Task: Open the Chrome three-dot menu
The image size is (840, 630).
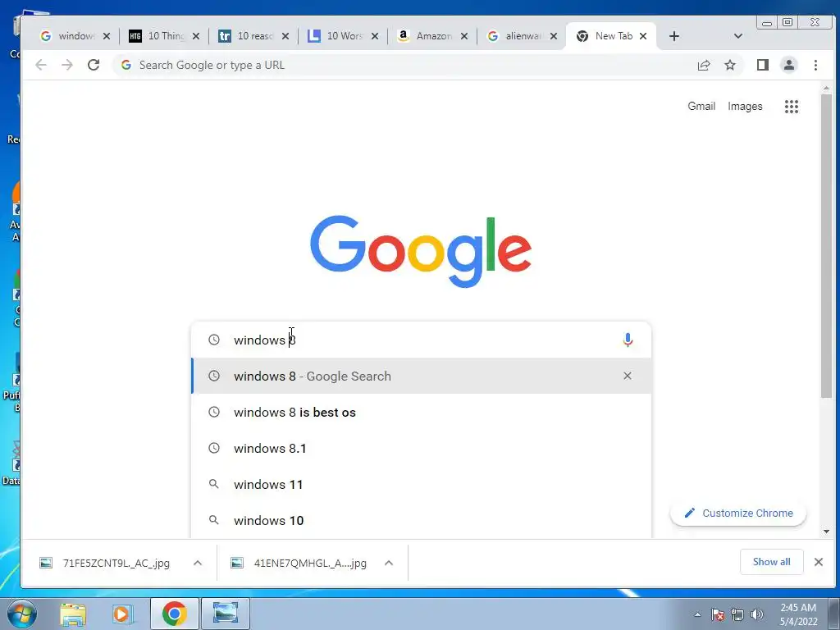Action: tap(815, 65)
